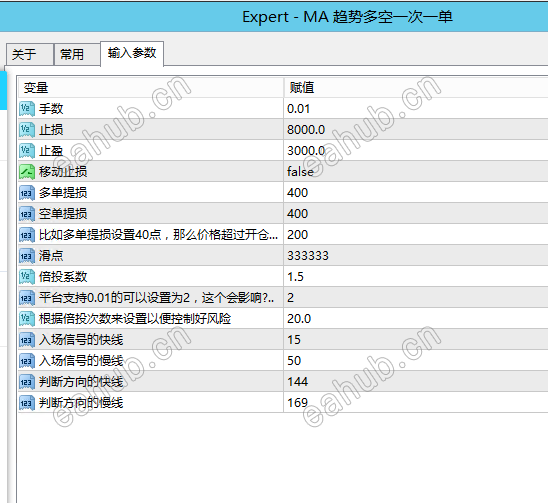This screenshot has width=548, height=503.
Task: Click the icon next to 手数
Action: pyautogui.click(x=27, y=109)
